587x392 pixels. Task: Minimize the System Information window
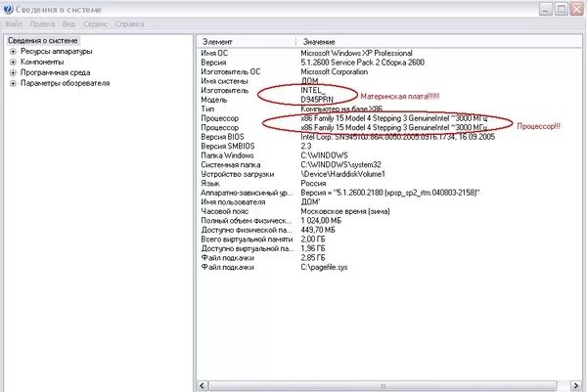(x=546, y=9)
